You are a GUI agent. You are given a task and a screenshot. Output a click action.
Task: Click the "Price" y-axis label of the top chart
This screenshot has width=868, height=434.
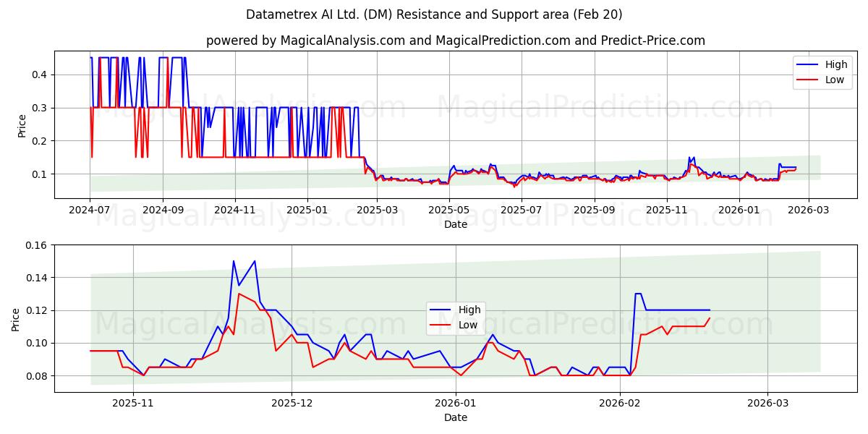pos(22,124)
